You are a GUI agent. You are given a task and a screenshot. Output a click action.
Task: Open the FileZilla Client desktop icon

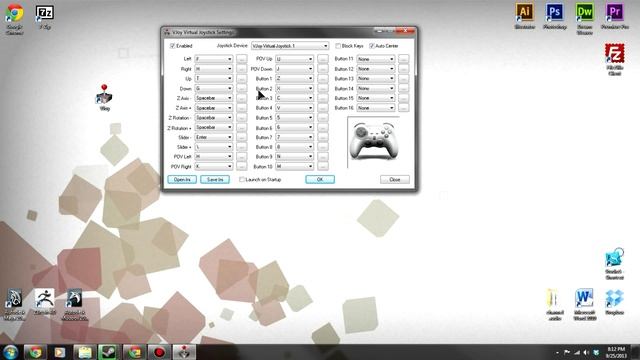[614, 59]
